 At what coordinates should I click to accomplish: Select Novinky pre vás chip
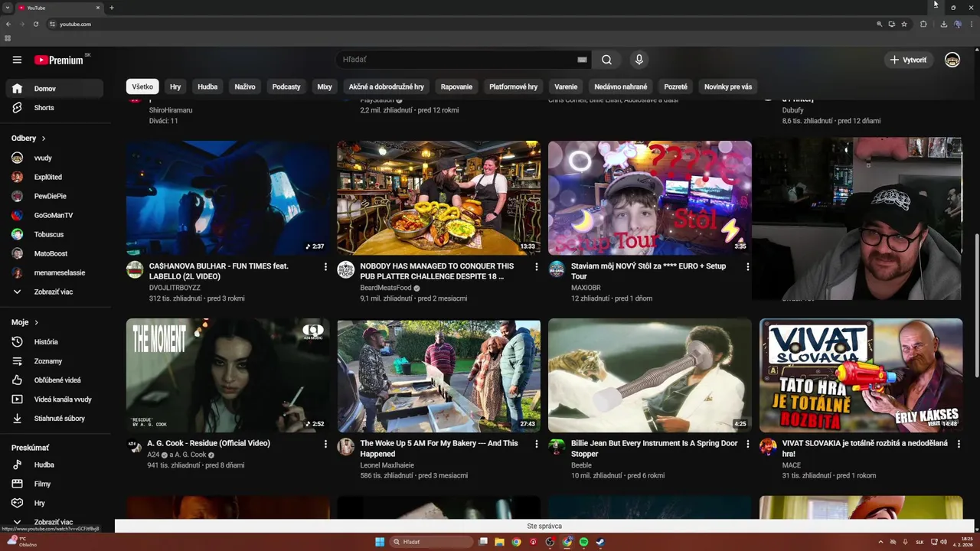click(728, 87)
